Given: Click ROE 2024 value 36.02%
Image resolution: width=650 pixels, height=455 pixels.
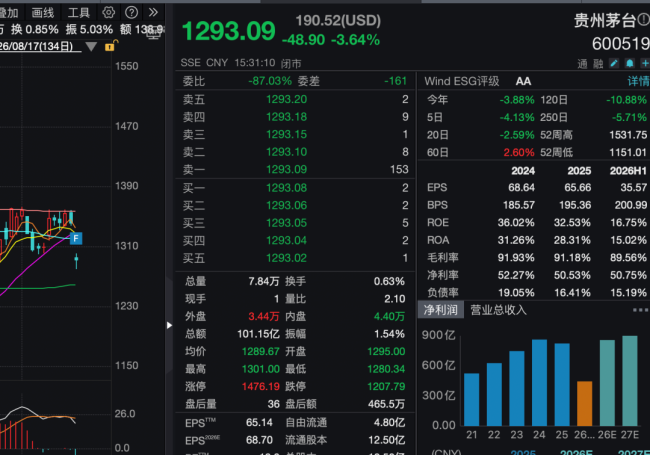Looking at the screenshot, I should click(x=516, y=223).
